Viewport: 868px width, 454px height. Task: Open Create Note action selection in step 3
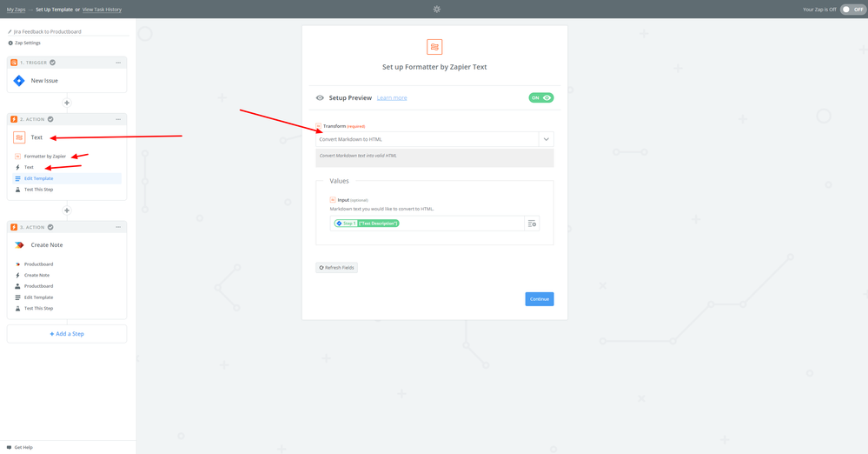[36, 275]
